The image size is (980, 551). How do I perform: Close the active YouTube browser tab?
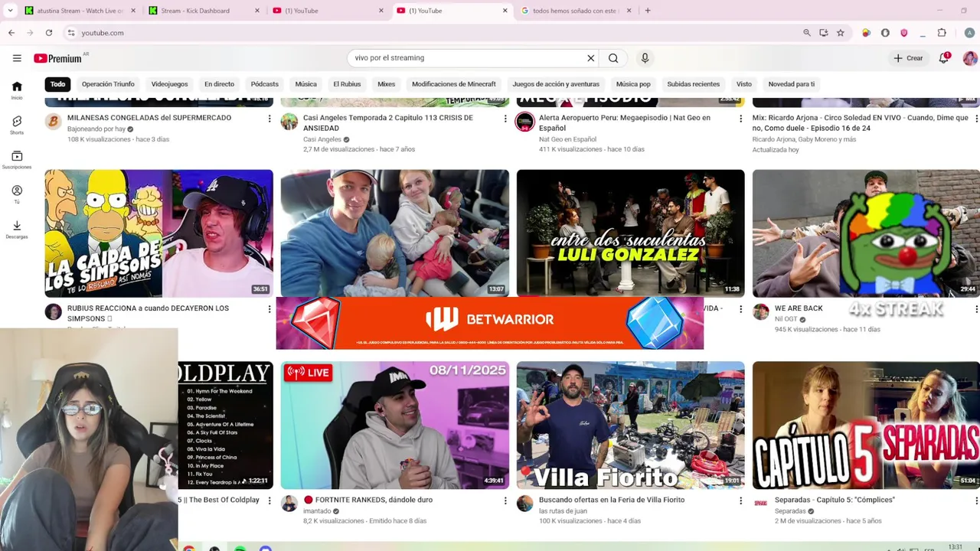click(x=505, y=11)
